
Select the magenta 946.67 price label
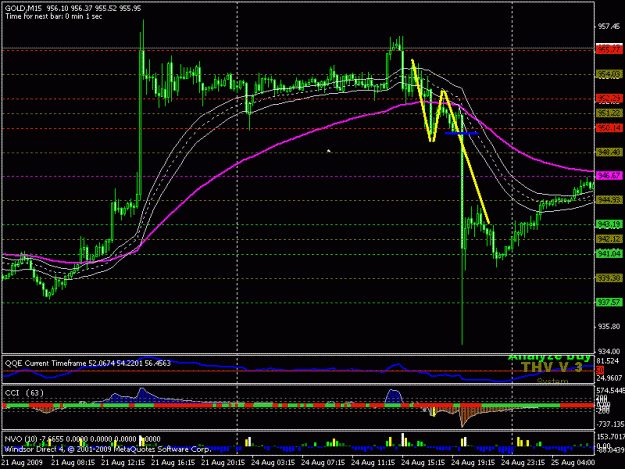point(609,176)
